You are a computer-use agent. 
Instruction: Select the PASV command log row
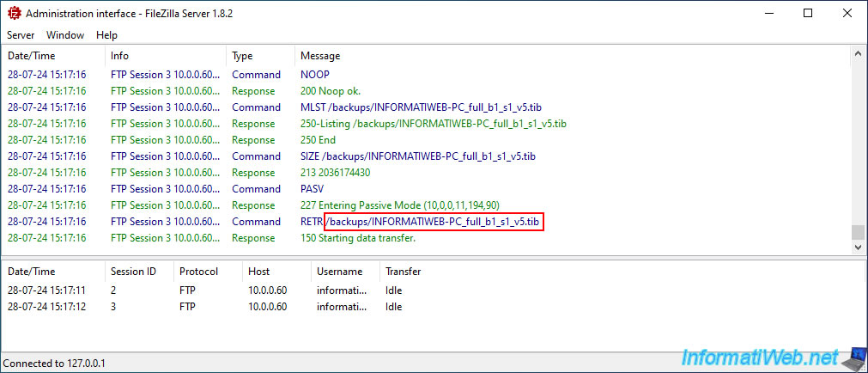[426, 189]
